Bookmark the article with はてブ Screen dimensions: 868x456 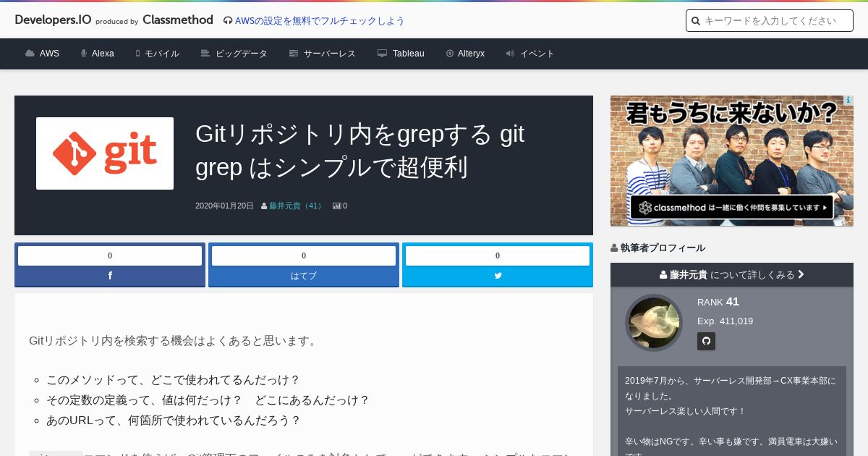pyautogui.click(x=304, y=276)
